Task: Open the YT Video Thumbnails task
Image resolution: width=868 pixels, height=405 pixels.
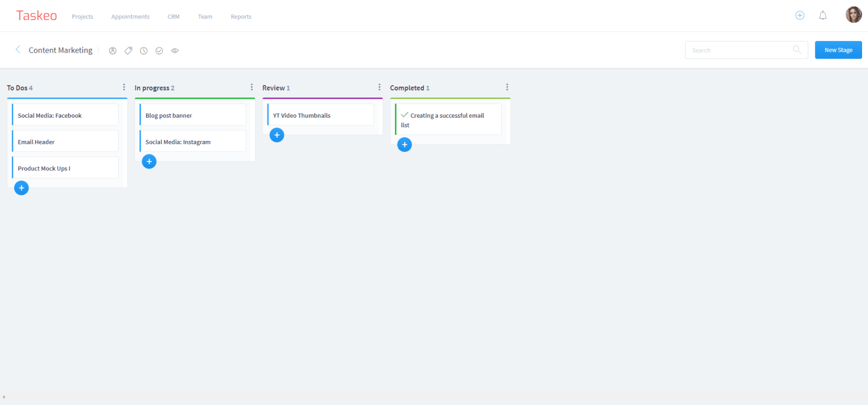Action: coord(321,115)
